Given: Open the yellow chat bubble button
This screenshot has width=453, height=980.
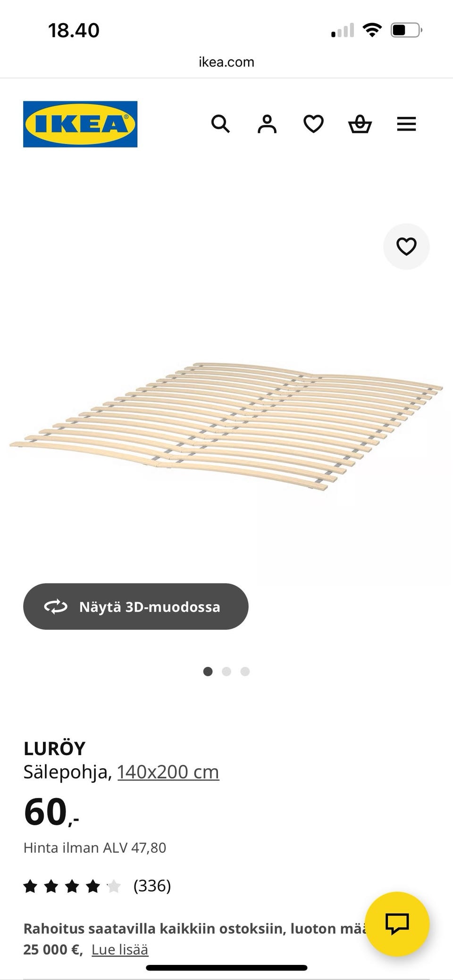Looking at the screenshot, I should click(397, 924).
